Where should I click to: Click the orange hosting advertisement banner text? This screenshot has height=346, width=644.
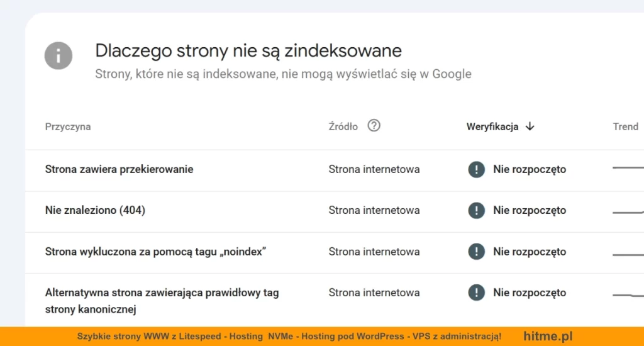tap(289, 337)
